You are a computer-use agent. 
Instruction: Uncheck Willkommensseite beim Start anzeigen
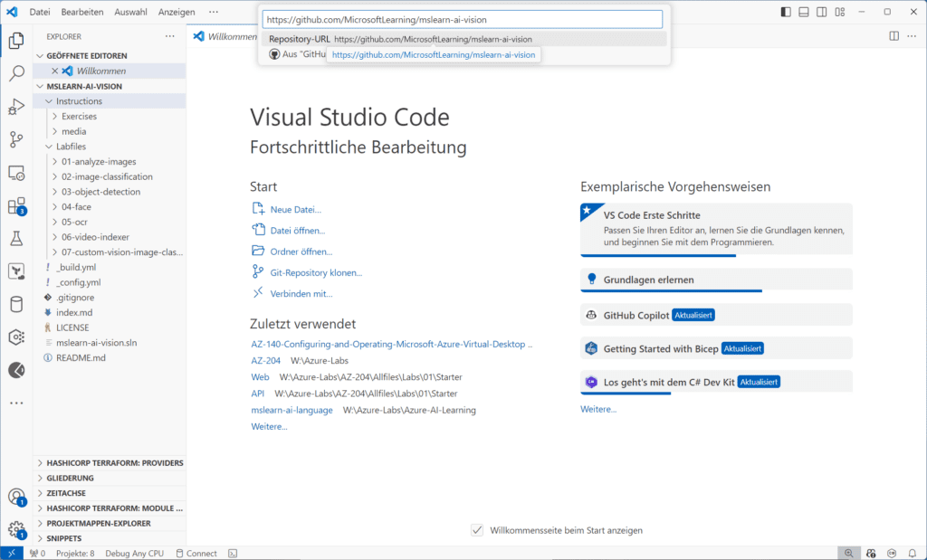(x=477, y=530)
